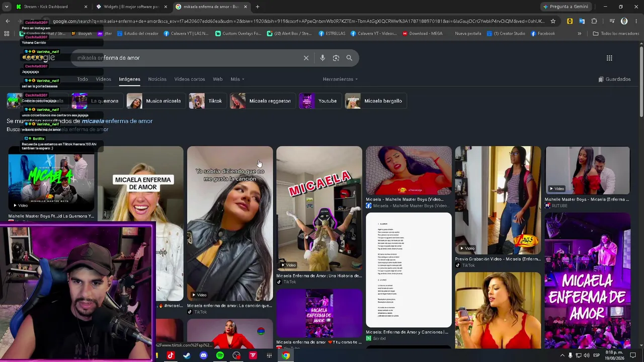The image size is (644, 362).
Task: Select the Noticias search filter
Action: coord(157,79)
